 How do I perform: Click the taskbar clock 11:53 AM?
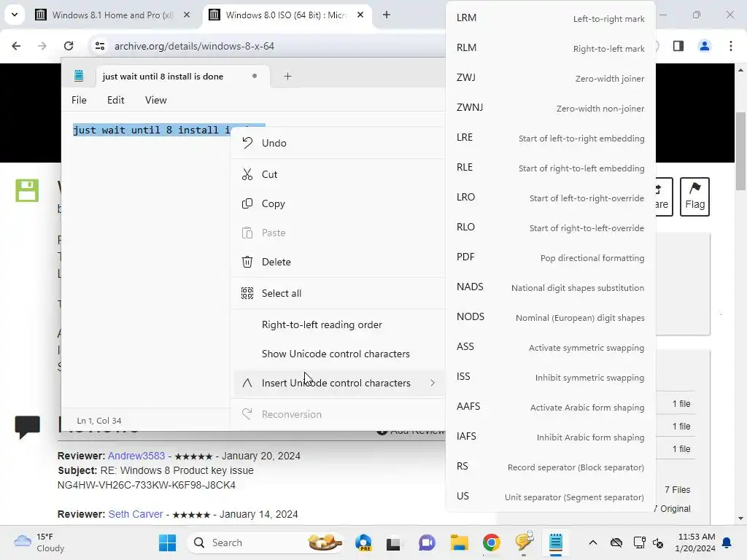click(696, 537)
